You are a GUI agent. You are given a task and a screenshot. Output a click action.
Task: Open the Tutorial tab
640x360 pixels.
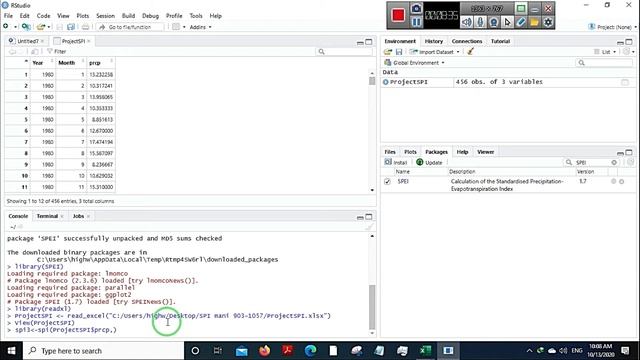(500, 41)
